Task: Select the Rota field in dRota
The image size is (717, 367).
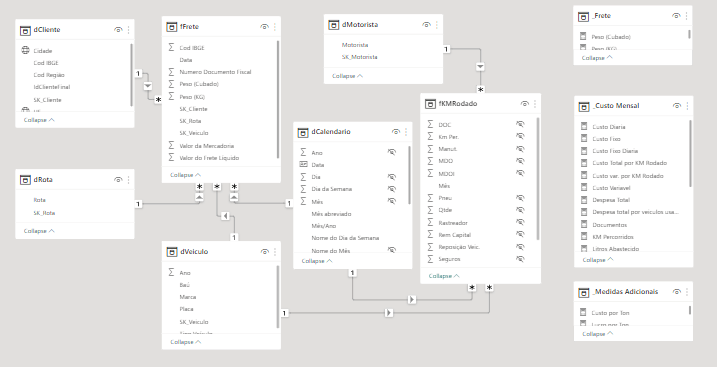Action: pyautogui.click(x=39, y=200)
